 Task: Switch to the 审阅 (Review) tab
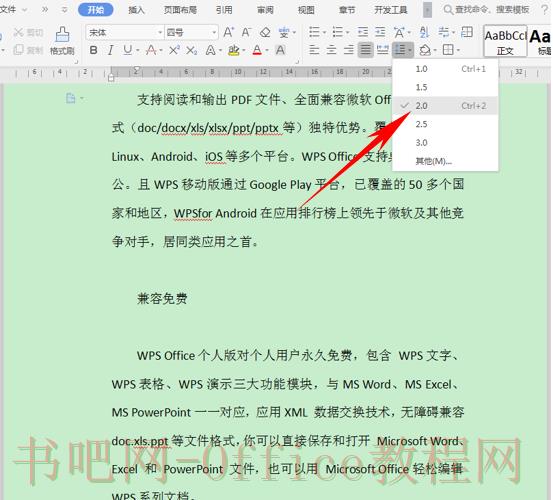pos(265,10)
